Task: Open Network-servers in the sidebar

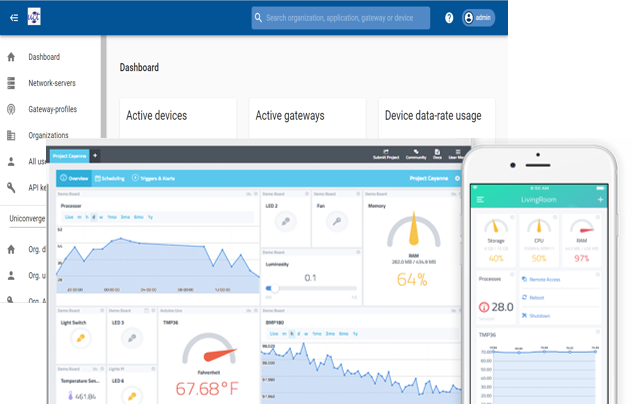Action: (52, 83)
